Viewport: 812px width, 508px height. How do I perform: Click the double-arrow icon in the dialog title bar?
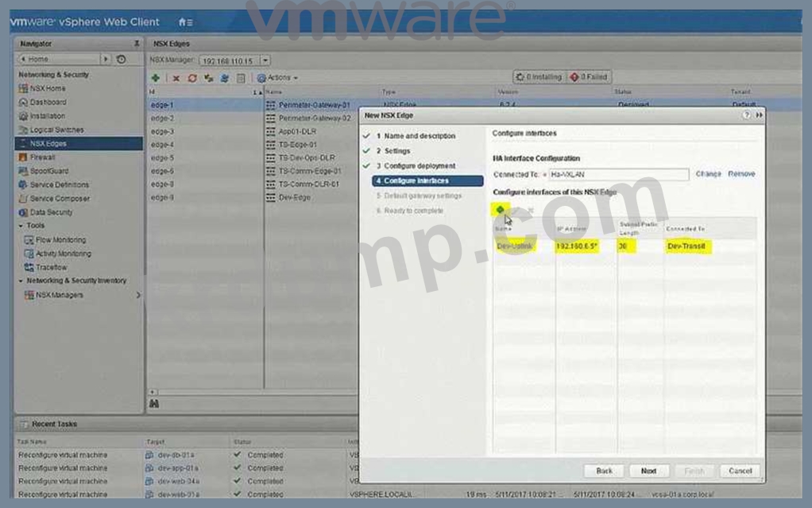point(759,115)
